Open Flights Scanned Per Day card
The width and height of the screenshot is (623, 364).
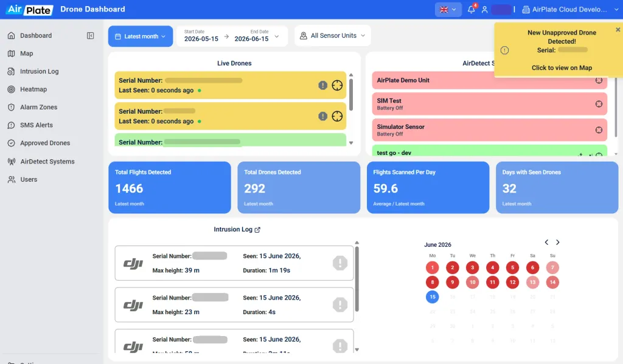point(428,187)
